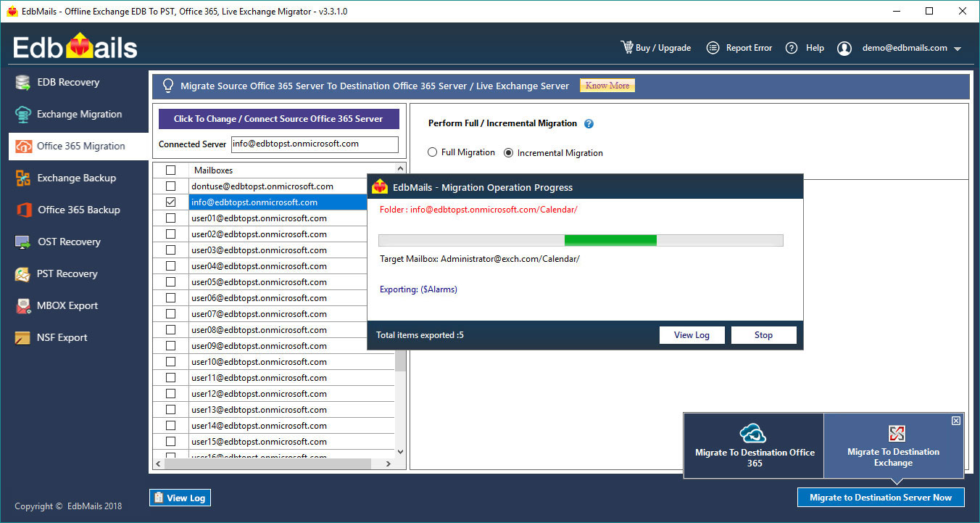Click the Report Error icon
980x523 pixels.
click(739, 47)
